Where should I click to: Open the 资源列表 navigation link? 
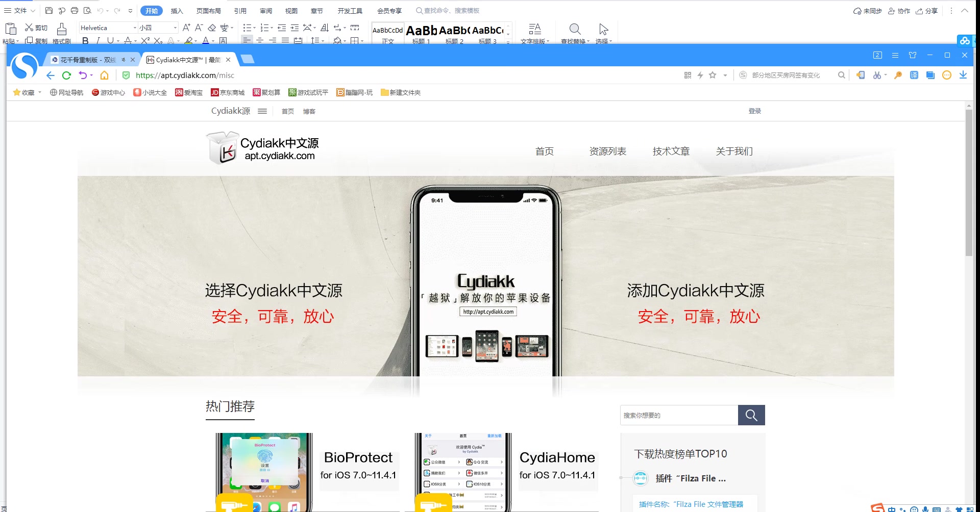coord(607,151)
